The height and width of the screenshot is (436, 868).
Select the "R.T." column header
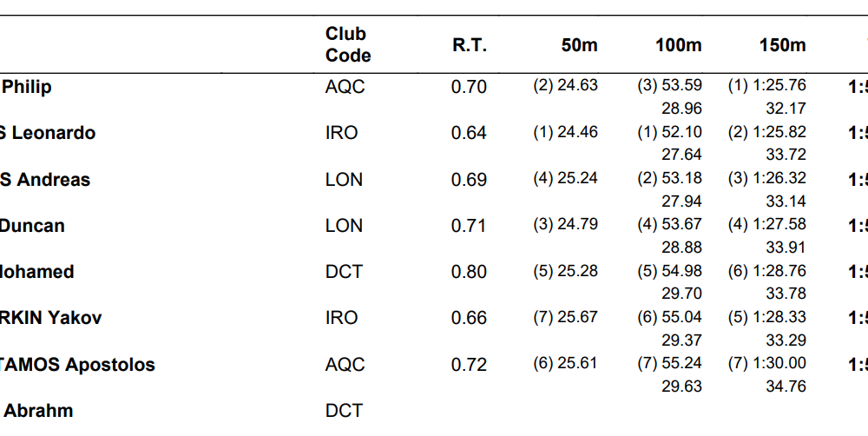point(470,45)
